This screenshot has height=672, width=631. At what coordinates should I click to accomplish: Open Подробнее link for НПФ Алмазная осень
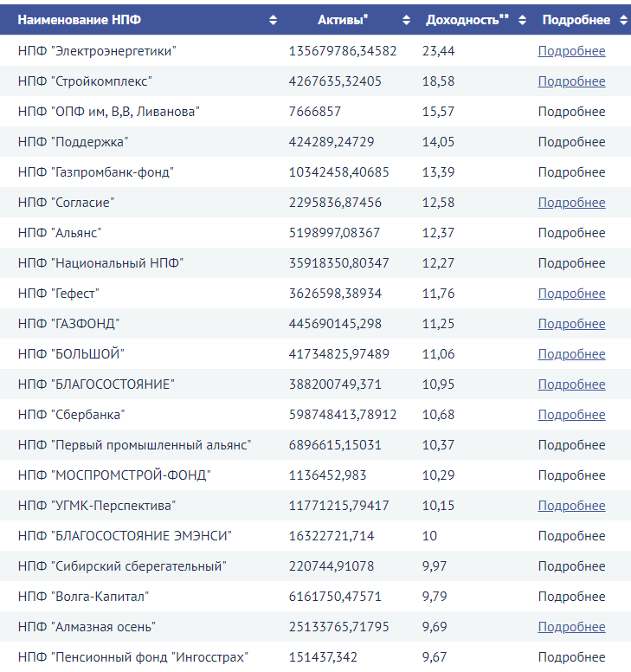(x=571, y=627)
